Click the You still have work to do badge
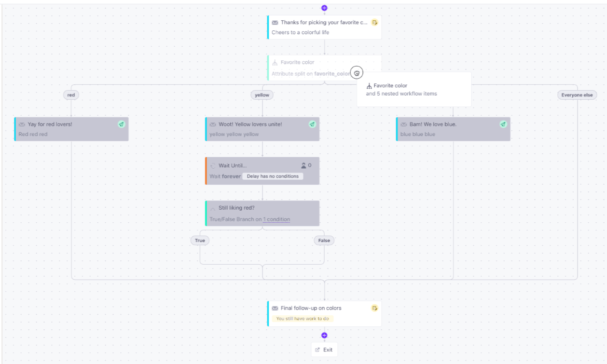 click(302, 319)
